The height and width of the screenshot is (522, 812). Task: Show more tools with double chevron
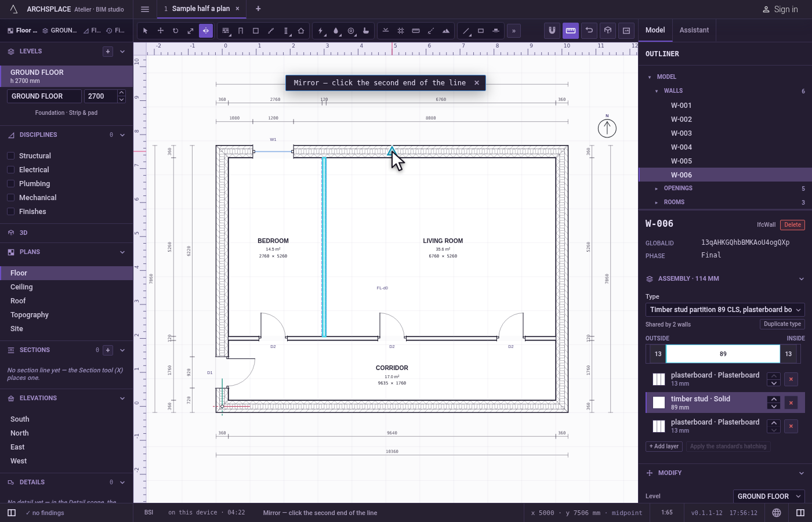(514, 31)
